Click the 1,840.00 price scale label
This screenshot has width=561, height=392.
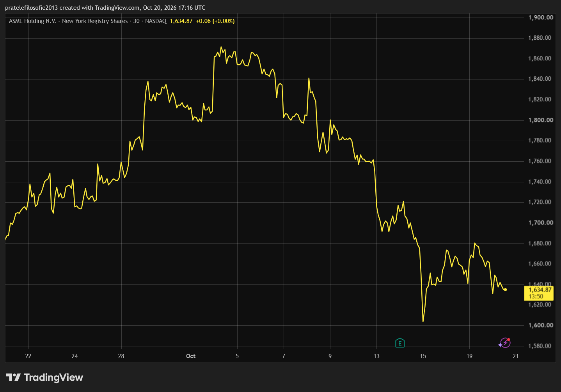tap(540, 79)
